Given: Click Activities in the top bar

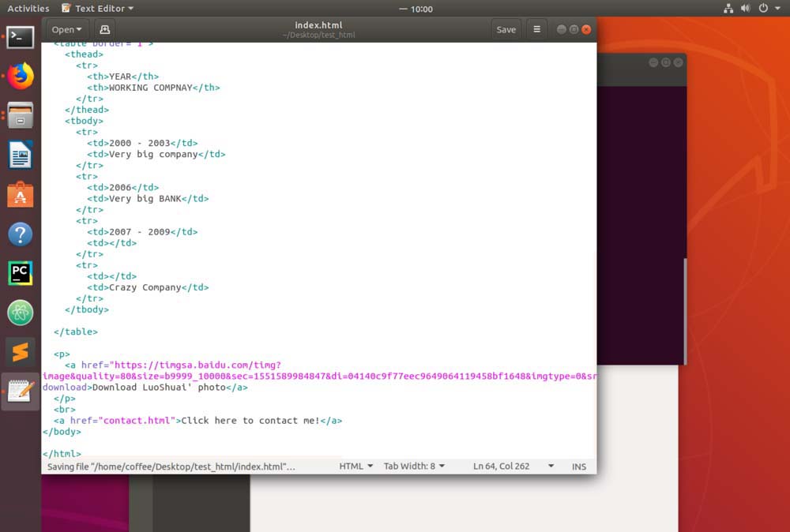Looking at the screenshot, I should coord(28,9).
